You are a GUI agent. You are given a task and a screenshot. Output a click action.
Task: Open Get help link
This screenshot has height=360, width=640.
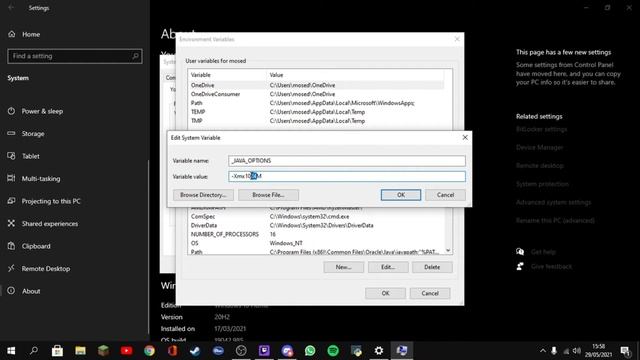pyautogui.click(x=543, y=252)
